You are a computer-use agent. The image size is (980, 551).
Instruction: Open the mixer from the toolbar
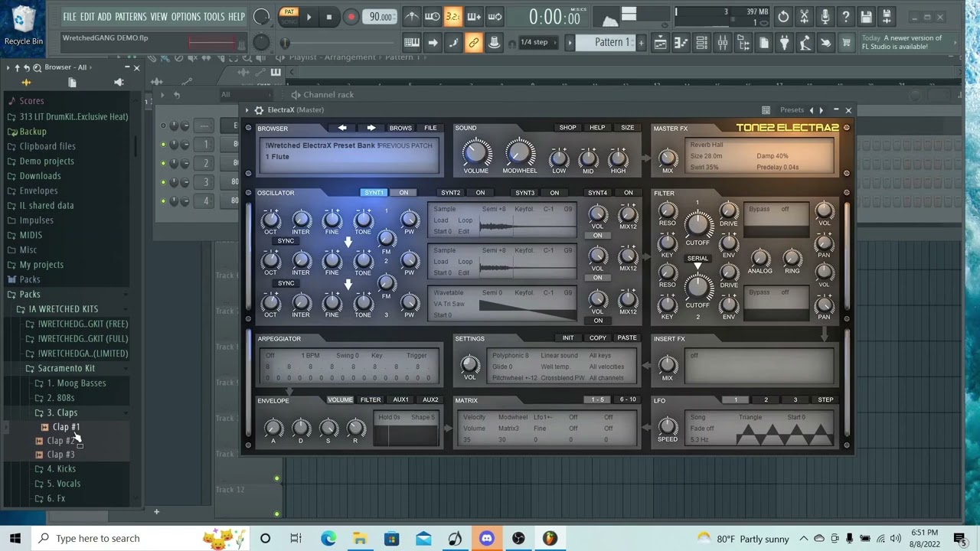coord(722,44)
